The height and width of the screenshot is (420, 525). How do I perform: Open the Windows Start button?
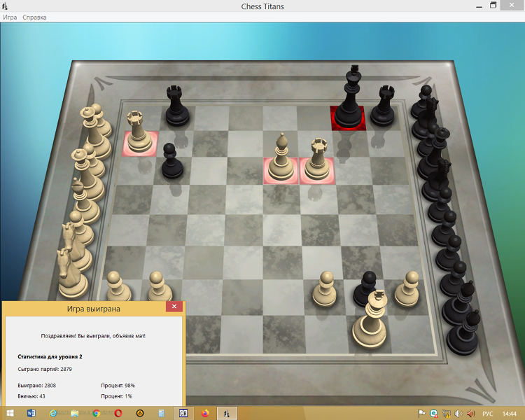point(11,413)
